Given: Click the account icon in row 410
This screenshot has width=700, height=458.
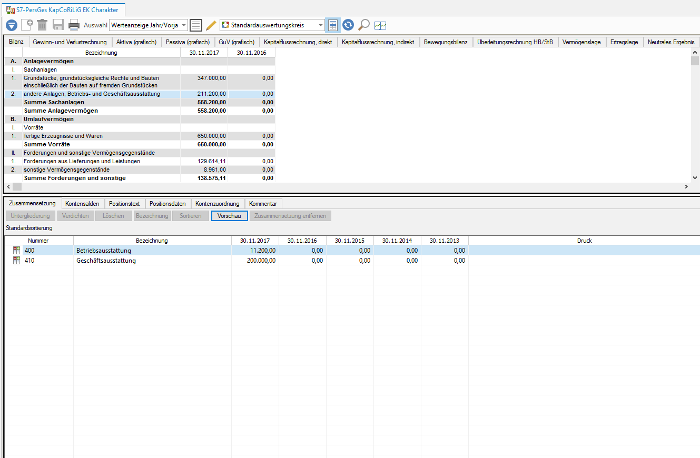Looking at the screenshot, I should [17, 260].
